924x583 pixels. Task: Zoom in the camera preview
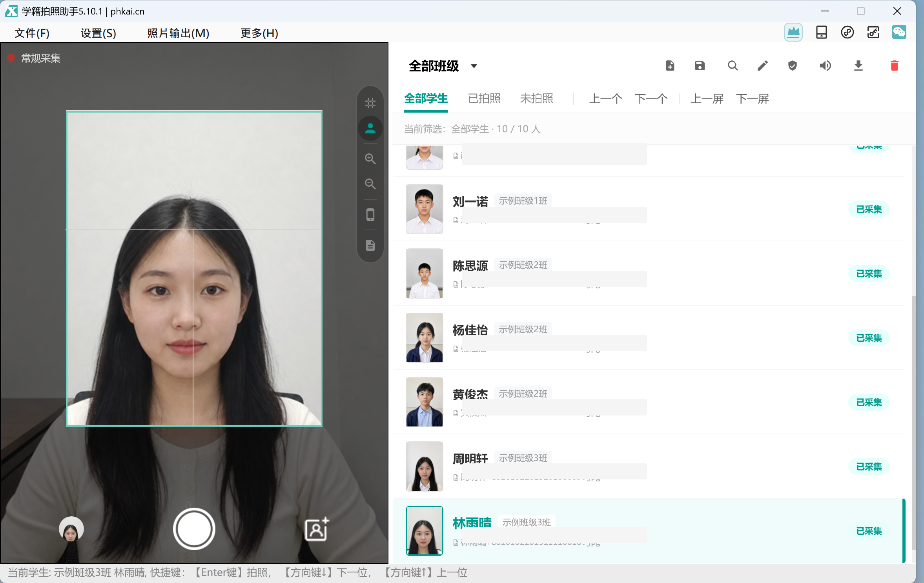(x=370, y=159)
